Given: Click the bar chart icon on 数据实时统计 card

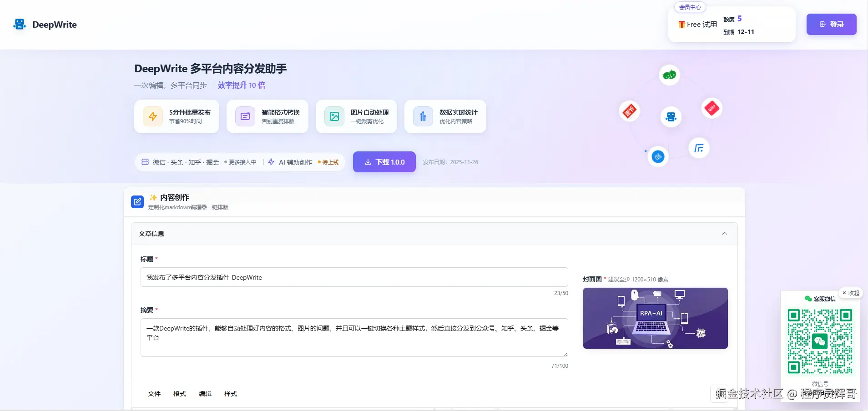Looking at the screenshot, I should pos(423,116).
